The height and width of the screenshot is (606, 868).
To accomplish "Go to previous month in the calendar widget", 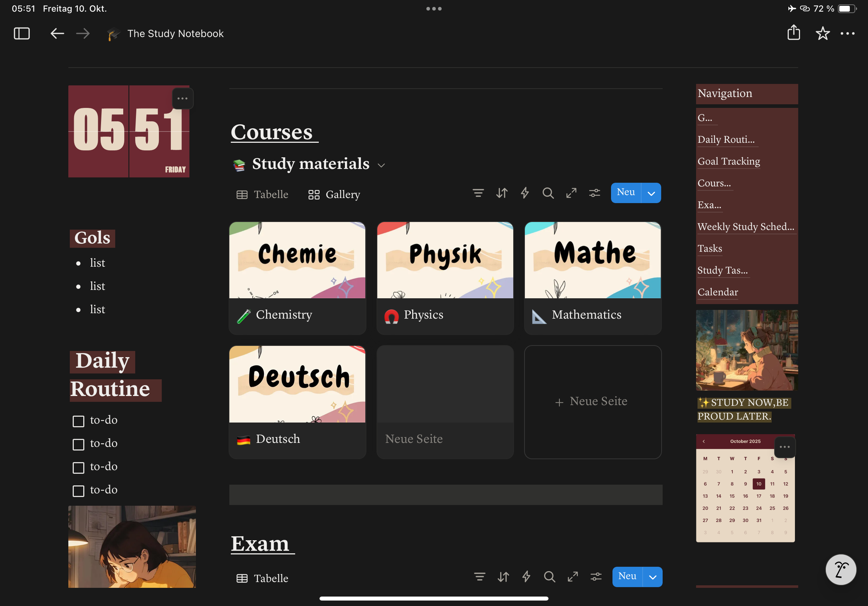I will pyautogui.click(x=704, y=441).
